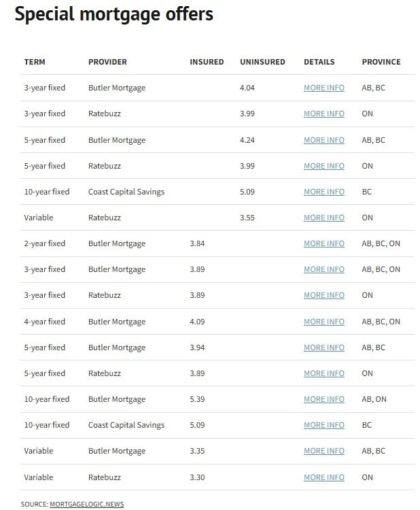Open MORE INFO for Butler Mortgage 2-year fixed
This screenshot has height=510, width=420.
point(323,243)
